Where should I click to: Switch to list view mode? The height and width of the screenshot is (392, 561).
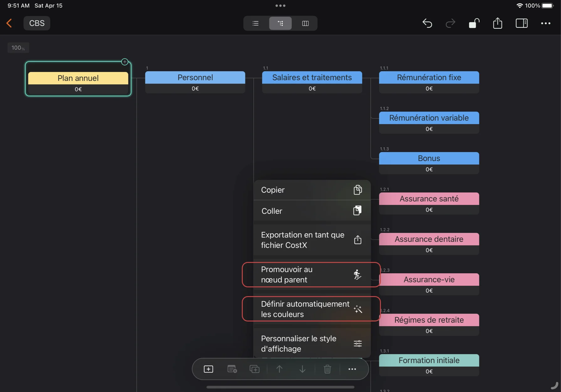[x=256, y=23]
